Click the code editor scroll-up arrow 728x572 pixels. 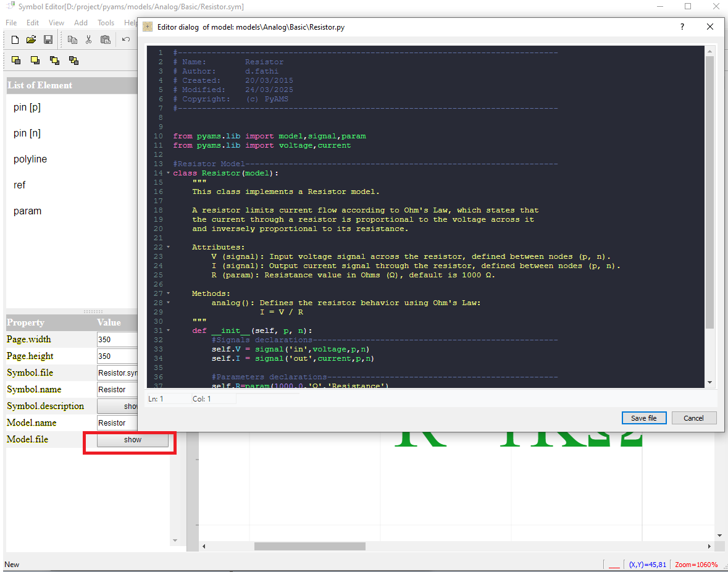(709, 51)
